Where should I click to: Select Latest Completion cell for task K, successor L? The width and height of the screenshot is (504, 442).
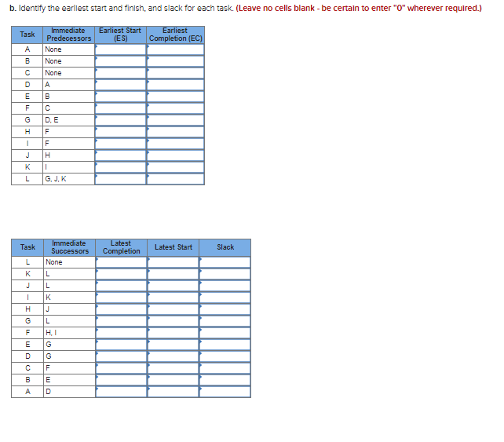click(121, 274)
